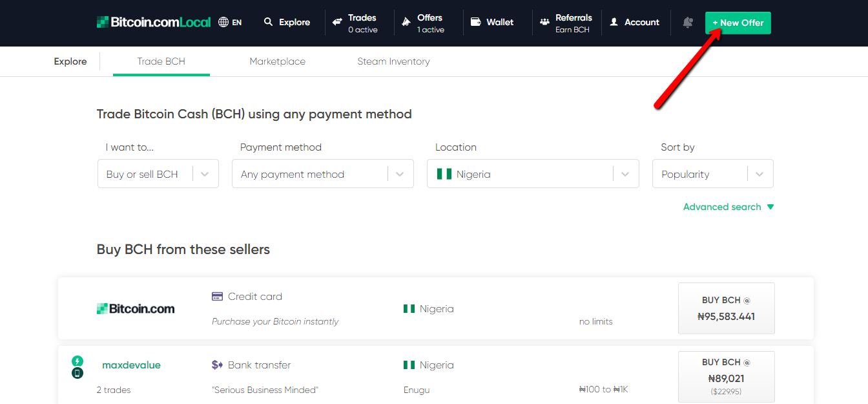Click the Trades arrows icon

(x=337, y=22)
